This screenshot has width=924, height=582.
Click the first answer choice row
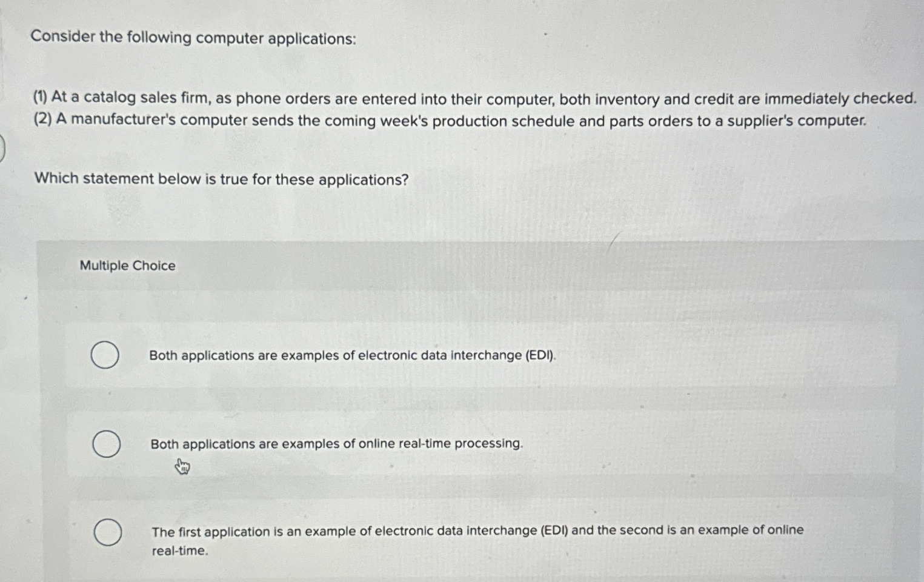click(x=424, y=355)
